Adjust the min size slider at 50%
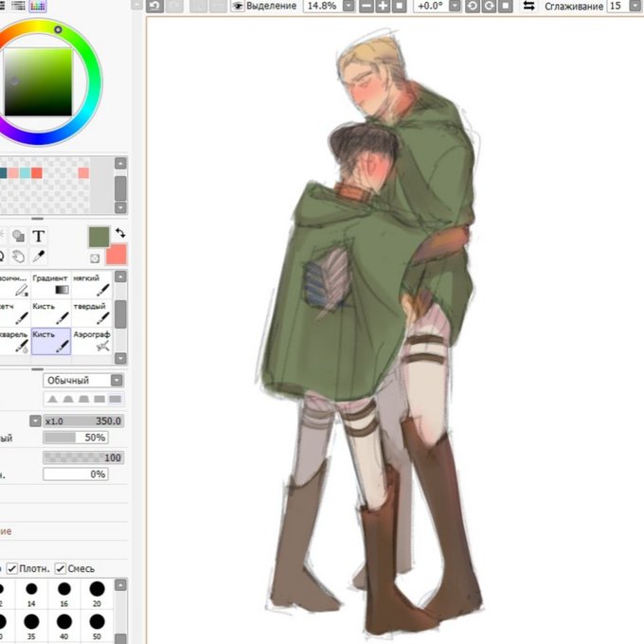Screen dimensions: 644x644 click(x=76, y=438)
